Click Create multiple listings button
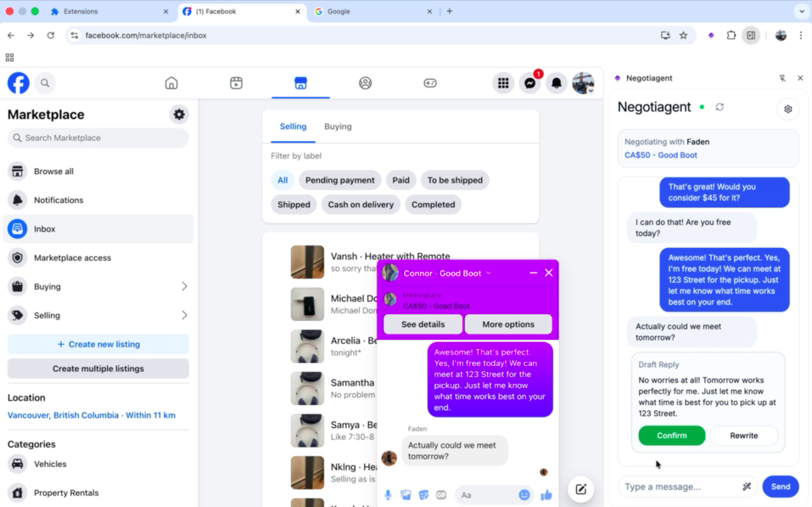 click(98, 369)
